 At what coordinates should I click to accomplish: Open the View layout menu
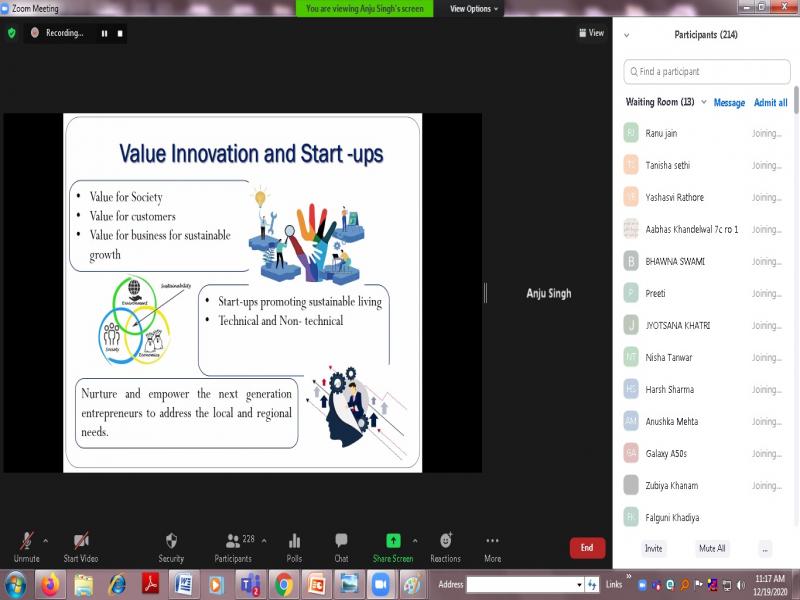coord(591,33)
